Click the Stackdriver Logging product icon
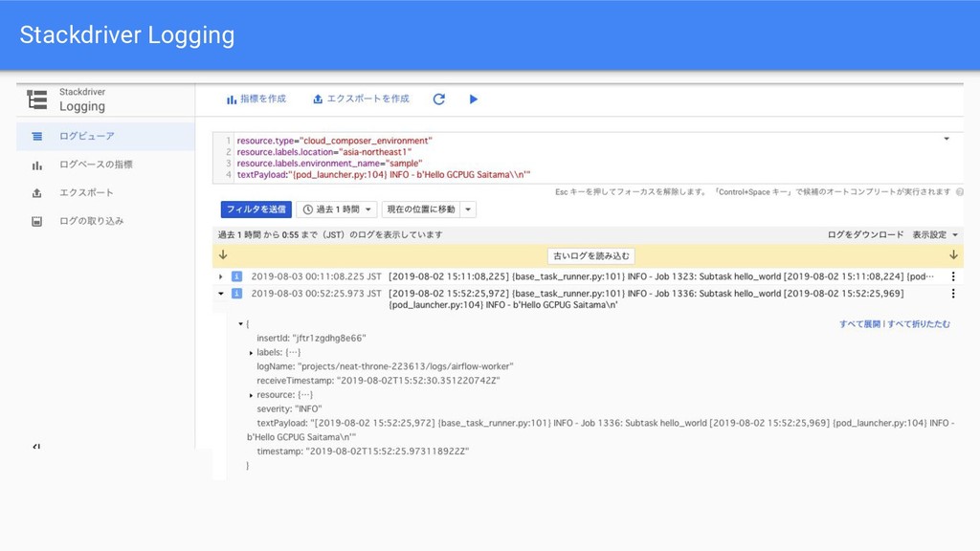The width and height of the screenshot is (980, 551). coord(37,99)
